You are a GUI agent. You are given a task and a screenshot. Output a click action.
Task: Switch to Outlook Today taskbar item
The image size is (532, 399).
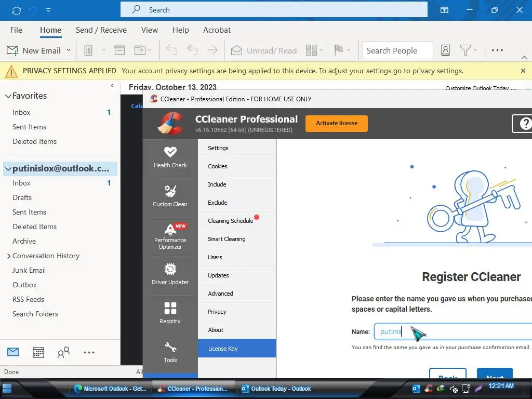(x=276, y=389)
